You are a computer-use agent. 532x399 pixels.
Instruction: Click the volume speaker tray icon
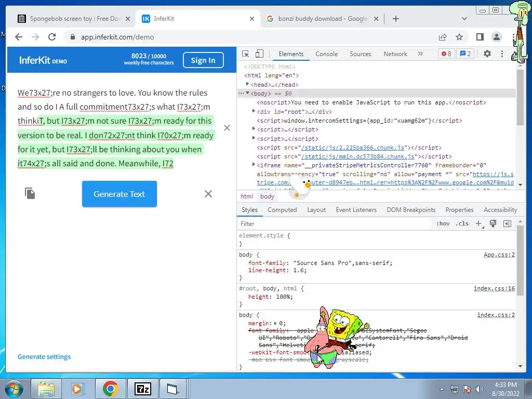(x=480, y=389)
